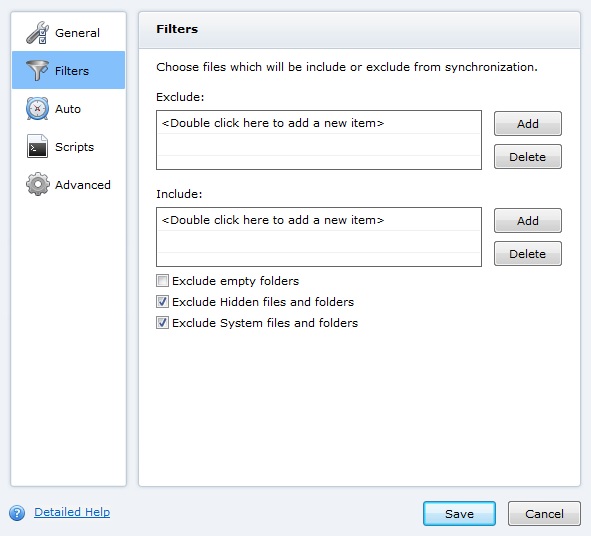Cancel the settings dialog
Screen dimensions: 591x536
pyautogui.click(x=544, y=513)
